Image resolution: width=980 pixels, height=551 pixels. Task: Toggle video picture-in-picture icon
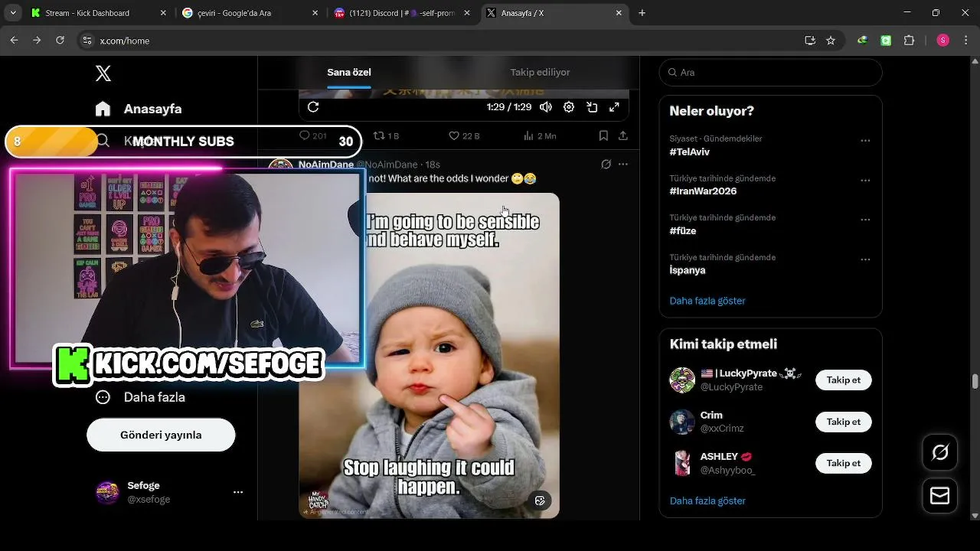592,107
